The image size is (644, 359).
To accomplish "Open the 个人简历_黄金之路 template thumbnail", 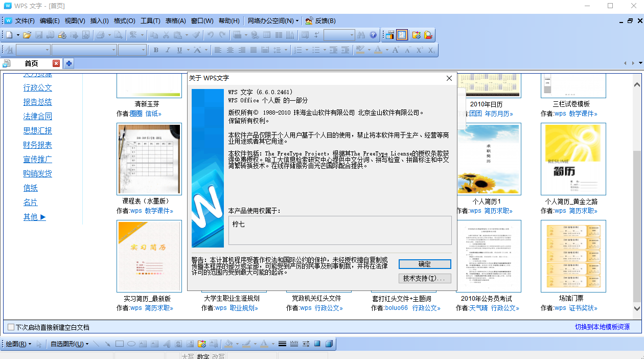I will (x=573, y=159).
